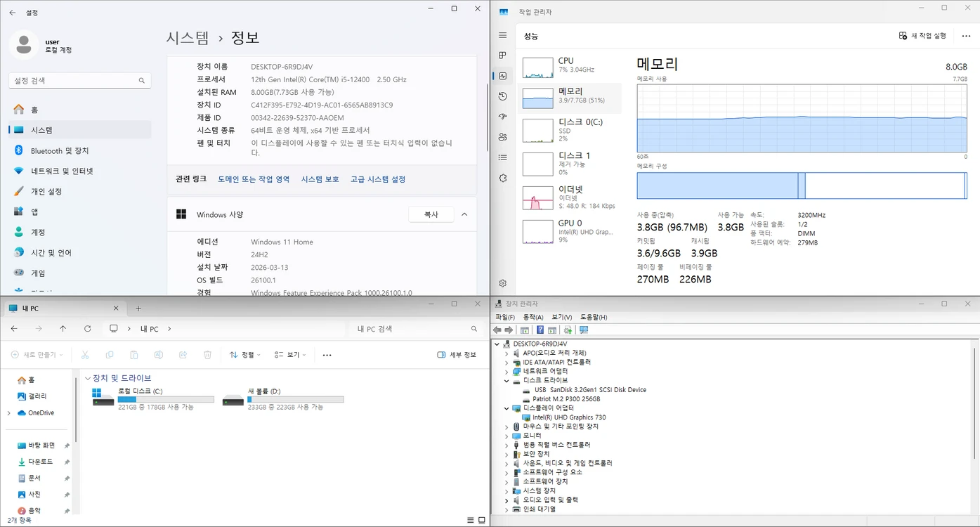This screenshot has height=527, width=980.
Task: Click search magnifier in File Explorer
Action: (474, 329)
